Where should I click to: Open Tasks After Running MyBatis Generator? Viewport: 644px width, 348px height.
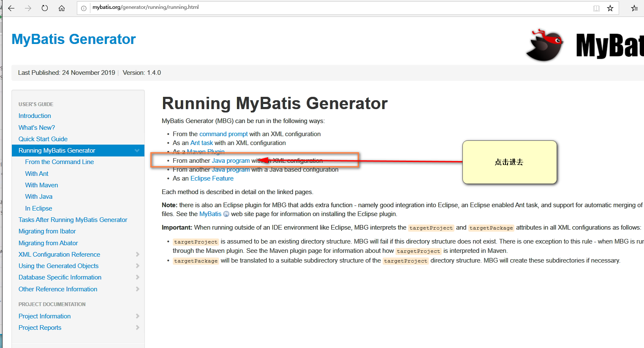[x=73, y=220]
